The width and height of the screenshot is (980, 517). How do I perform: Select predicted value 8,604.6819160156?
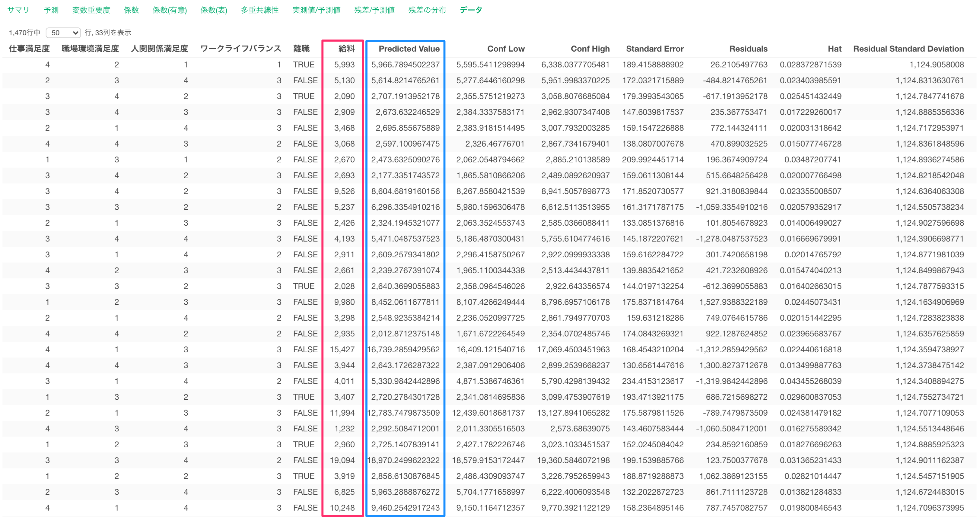coord(405,191)
